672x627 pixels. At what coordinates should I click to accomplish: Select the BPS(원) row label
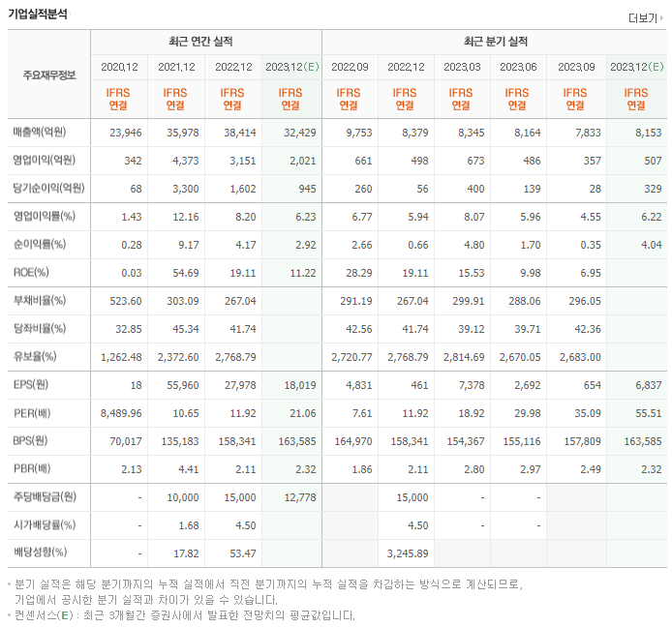point(30,440)
